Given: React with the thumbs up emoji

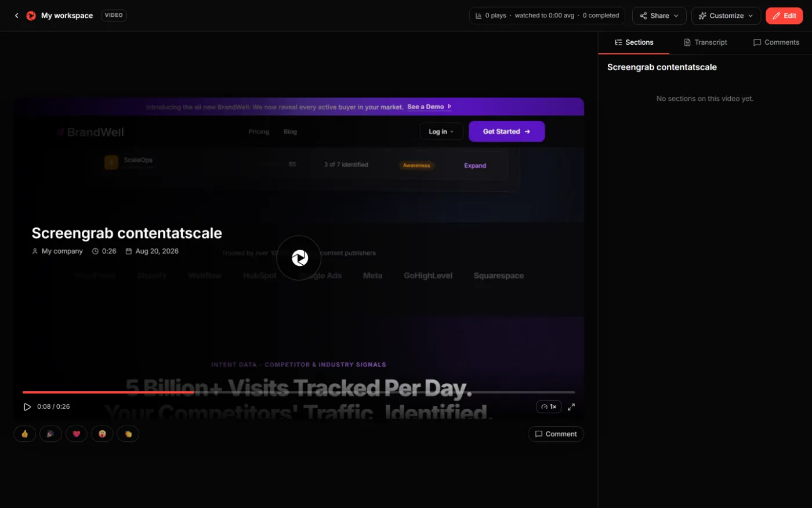Looking at the screenshot, I should 25,434.
